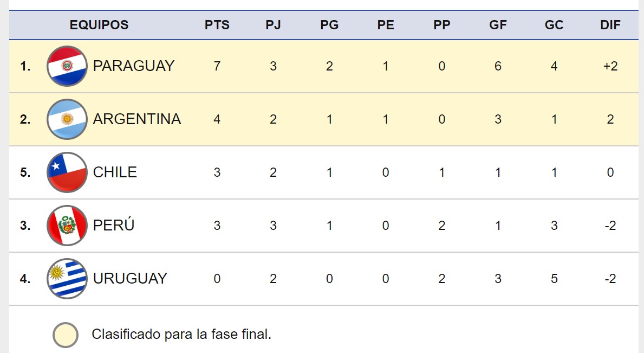Select the CHILE team name

(x=115, y=172)
